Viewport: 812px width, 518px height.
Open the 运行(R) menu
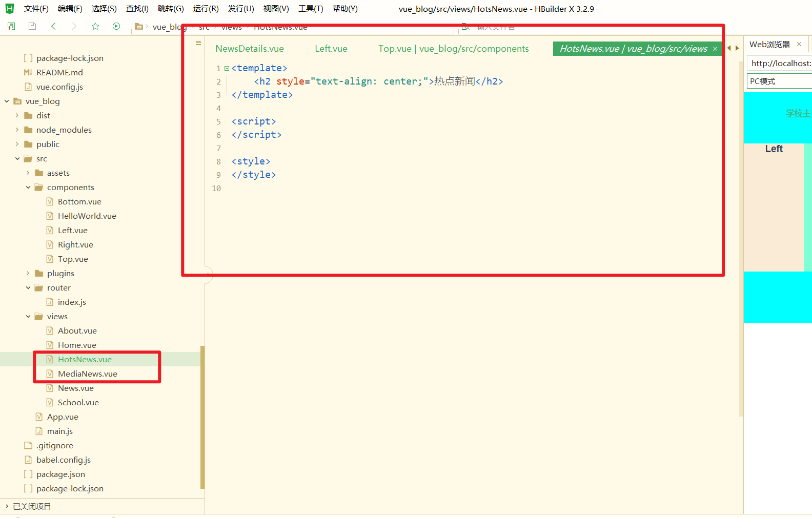coord(206,9)
